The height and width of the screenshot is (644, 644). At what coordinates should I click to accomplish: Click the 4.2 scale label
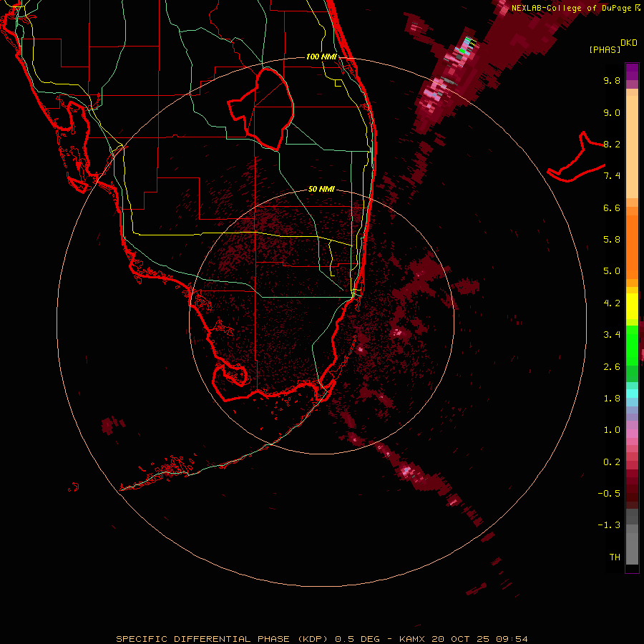612,303
